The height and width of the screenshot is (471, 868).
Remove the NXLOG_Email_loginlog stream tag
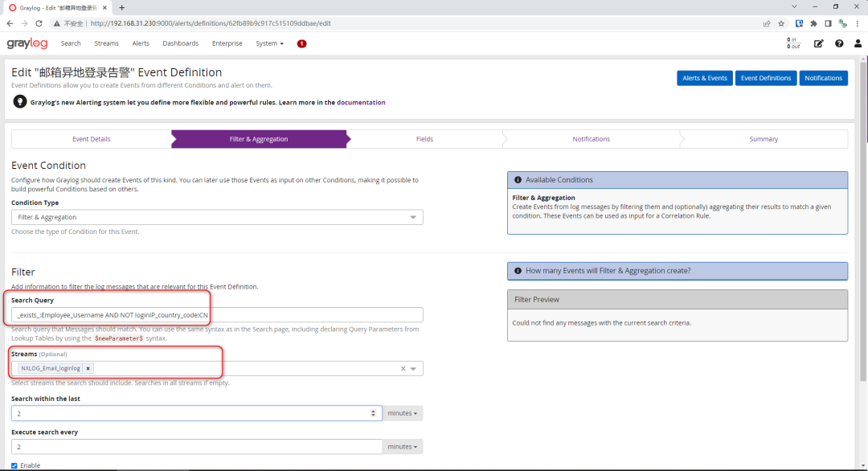coord(88,368)
